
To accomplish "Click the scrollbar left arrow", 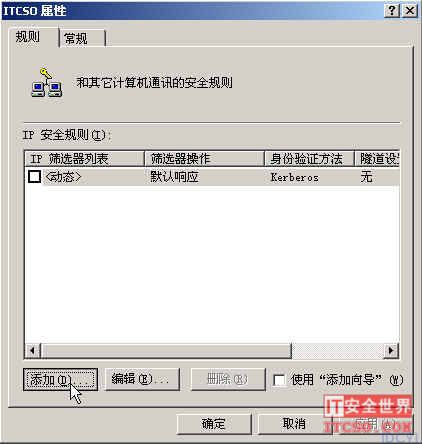I will coord(33,351).
